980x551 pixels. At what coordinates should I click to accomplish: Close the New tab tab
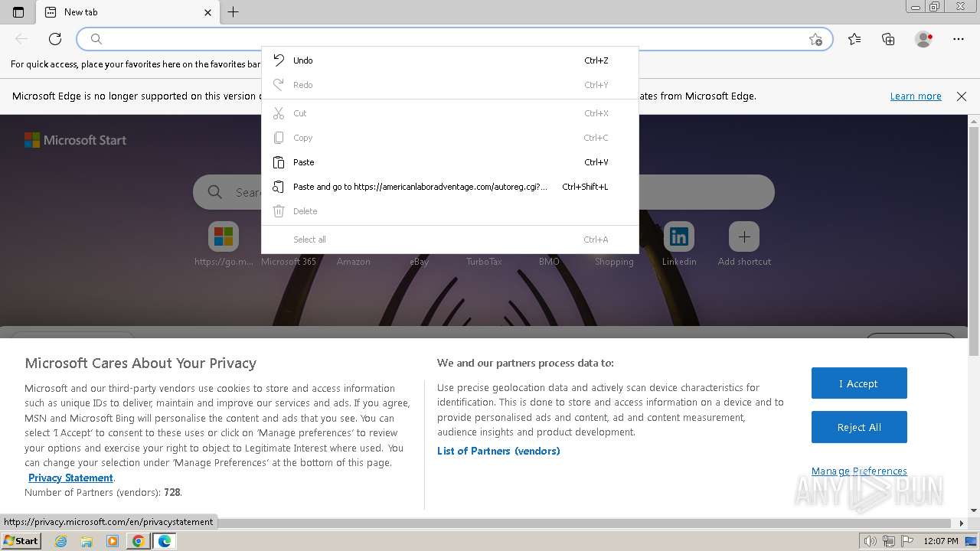tap(208, 12)
